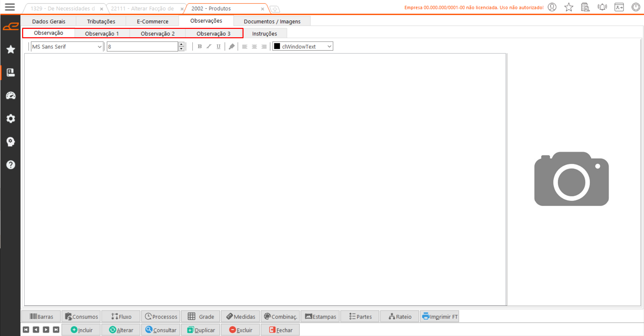
Task: Switch to the Tributações tab
Action: pyautogui.click(x=101, y=21)
